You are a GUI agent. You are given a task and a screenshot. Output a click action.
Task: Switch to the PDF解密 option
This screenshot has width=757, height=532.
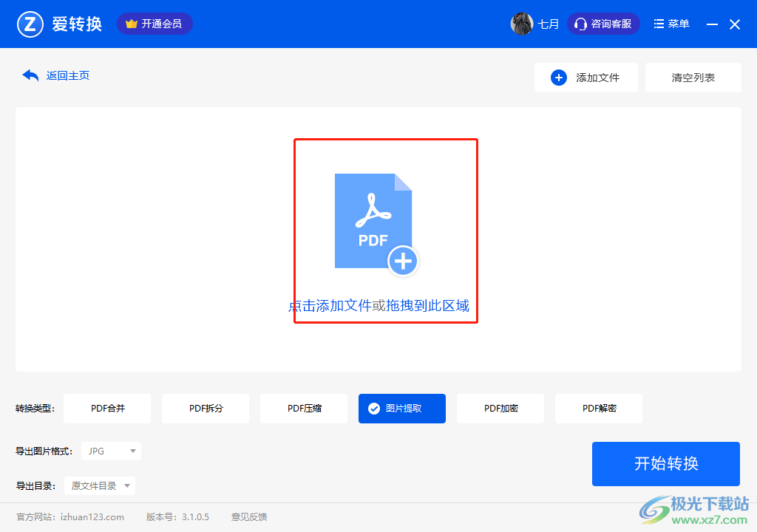point(599,409)
